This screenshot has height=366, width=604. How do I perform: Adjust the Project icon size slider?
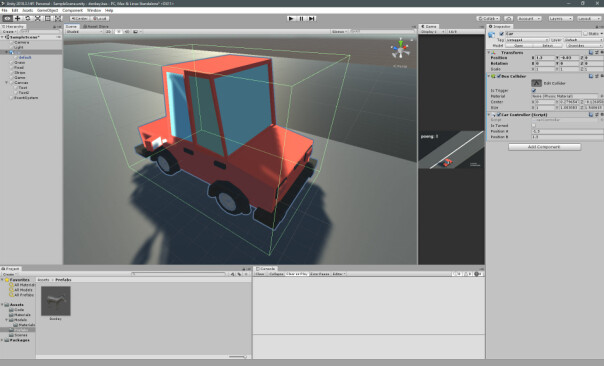click(238, 357)
